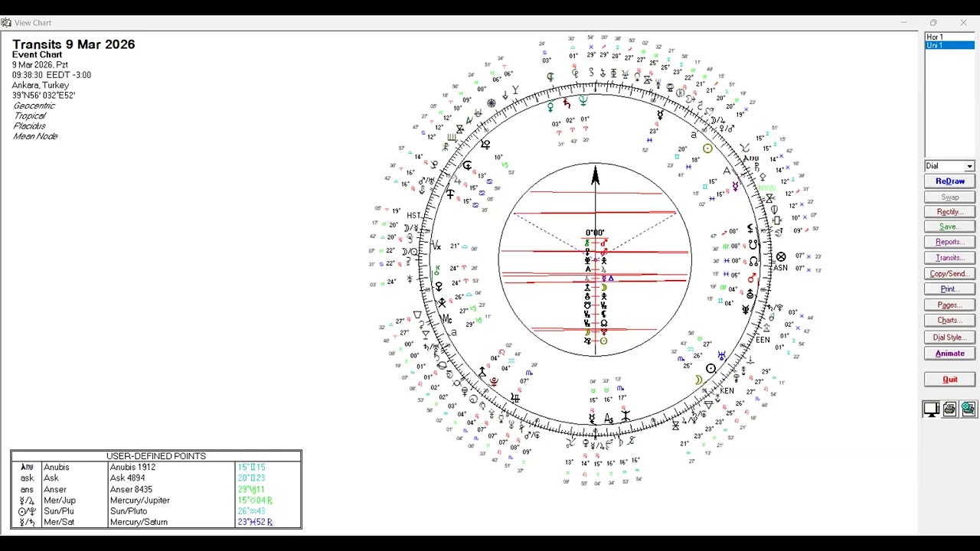Click the greyed-out Swap button
This screenshot has width=980, height=551.
click(x=949, y=197)
